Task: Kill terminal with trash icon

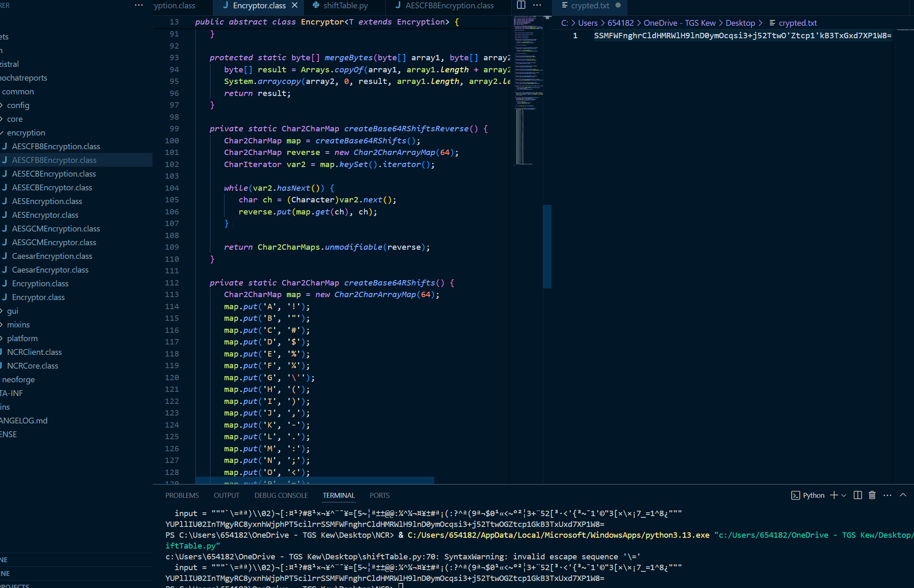Action: [872, 495]
